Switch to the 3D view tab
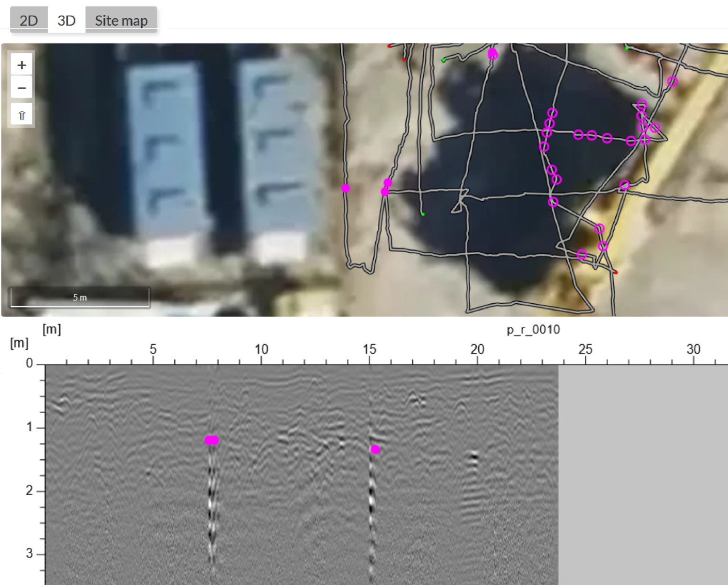Screen dimensions: 728x585 (66, 20)
